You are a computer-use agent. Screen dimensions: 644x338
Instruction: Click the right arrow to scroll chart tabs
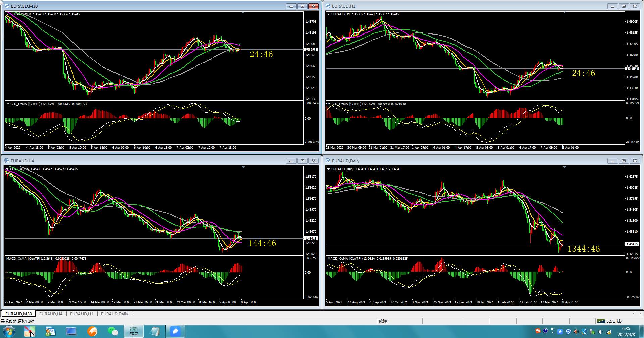point(640,314)
